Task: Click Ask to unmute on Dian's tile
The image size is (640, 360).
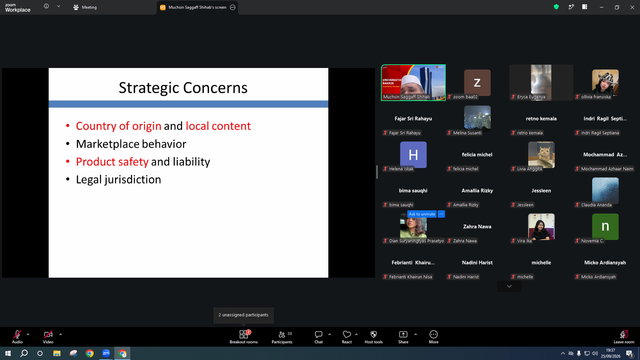Action: coord(422,214)
